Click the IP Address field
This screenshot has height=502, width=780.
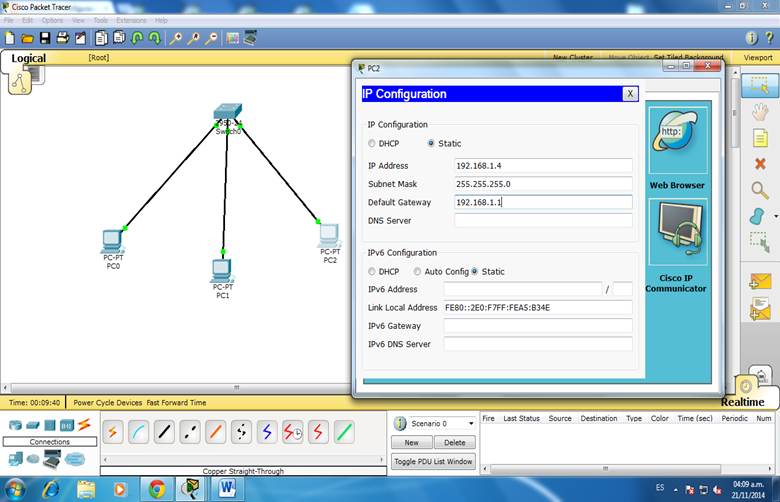click(x=543, y=166)
